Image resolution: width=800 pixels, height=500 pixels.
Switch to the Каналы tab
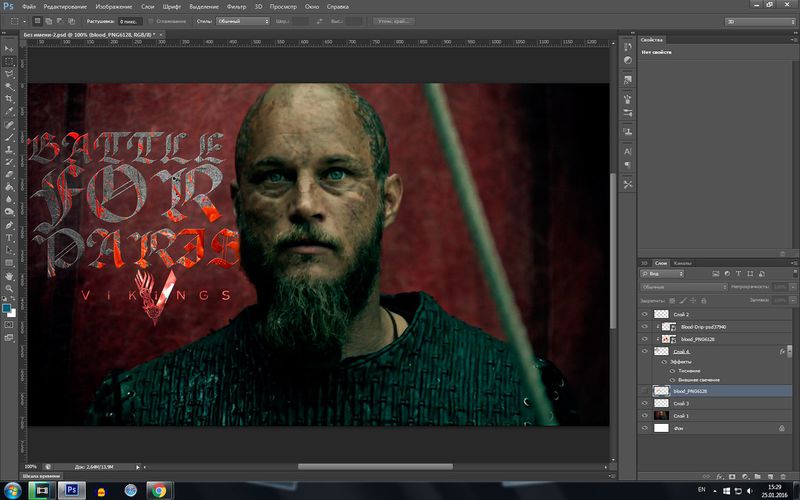tap(682, 262)
